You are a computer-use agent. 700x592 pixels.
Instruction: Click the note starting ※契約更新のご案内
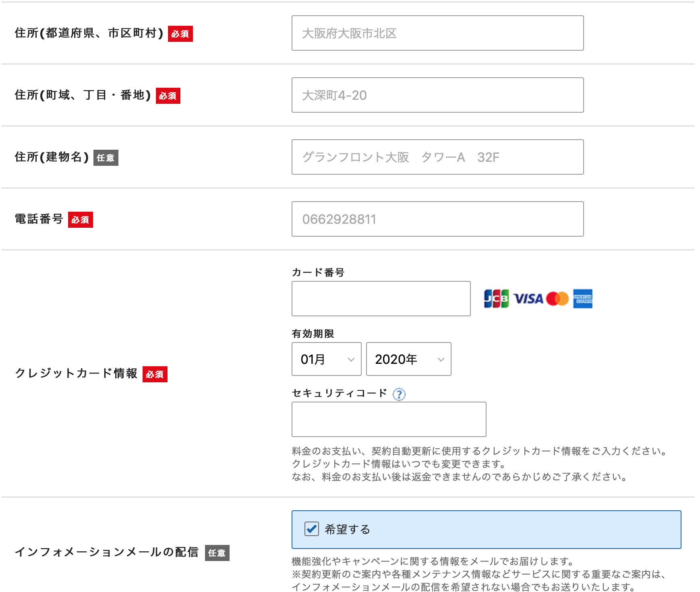tap(478, 574)
